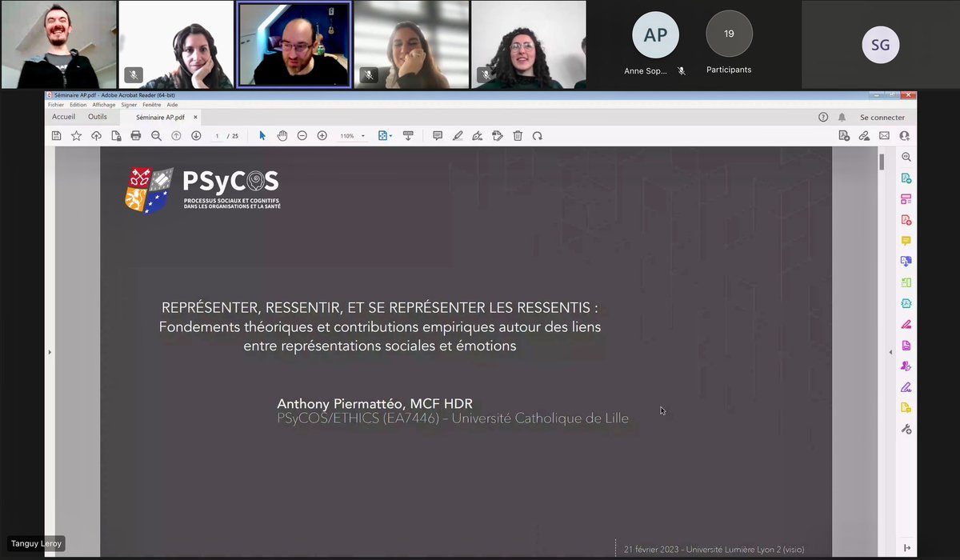The image size is (960, 560).
Task: Click the cloud upload icon in toolbar
Action: tap(96, 136)
